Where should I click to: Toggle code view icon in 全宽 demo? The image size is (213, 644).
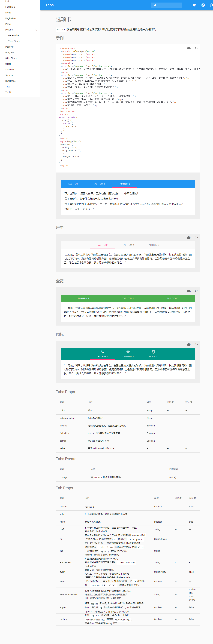[x=196, y=291]
